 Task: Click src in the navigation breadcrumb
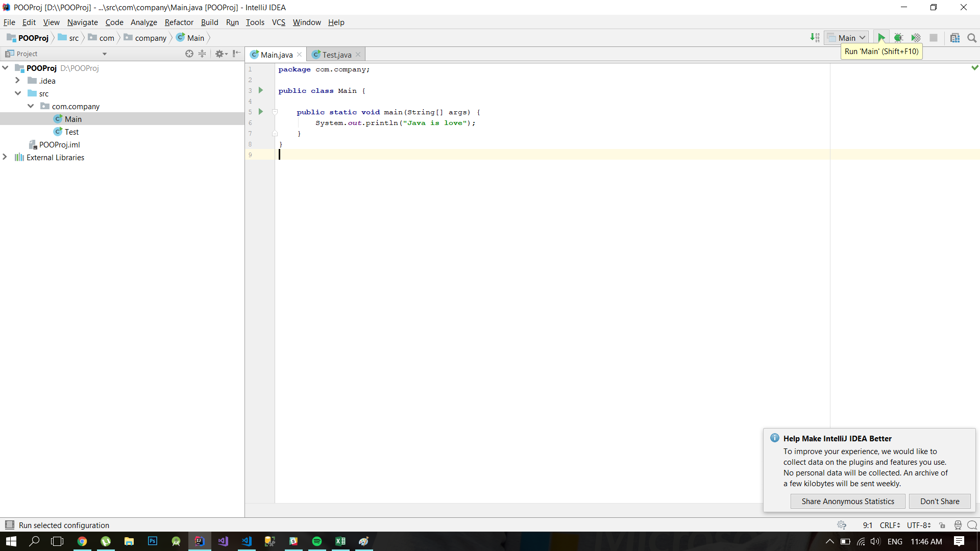pyautogui.click(x=68, y=38)
